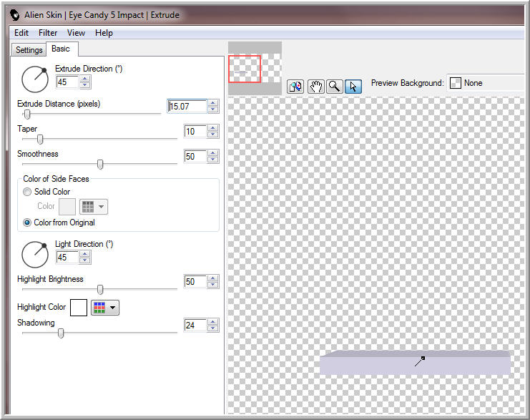Click the Highlight Brightness value field

pyautogui.click(x=195, y=282)
